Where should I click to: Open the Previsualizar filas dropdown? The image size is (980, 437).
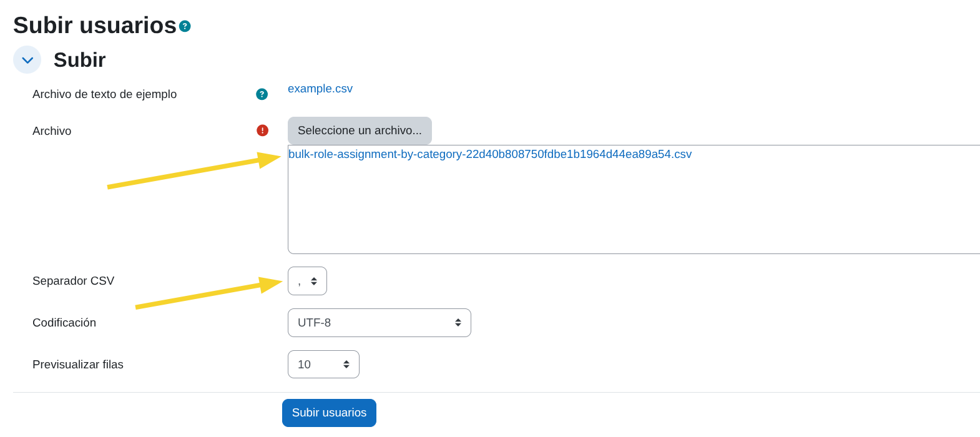[x=323, y=365]
